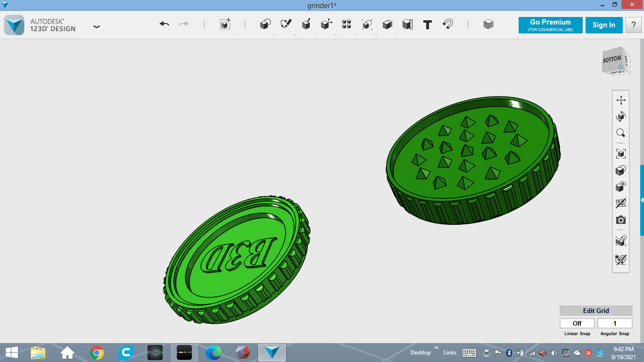Expand the side panel with blue arrow
Screen dimensions: 644x362
642,200
